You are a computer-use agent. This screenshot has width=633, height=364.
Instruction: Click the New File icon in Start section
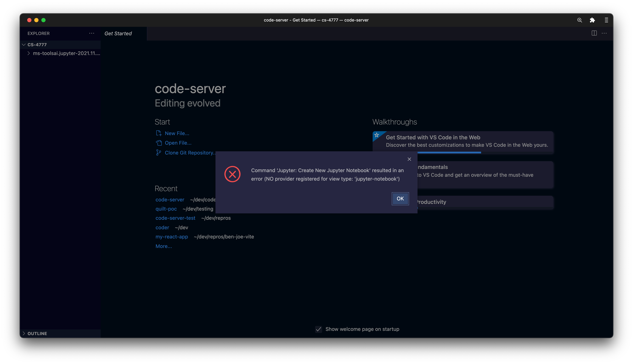159,133
